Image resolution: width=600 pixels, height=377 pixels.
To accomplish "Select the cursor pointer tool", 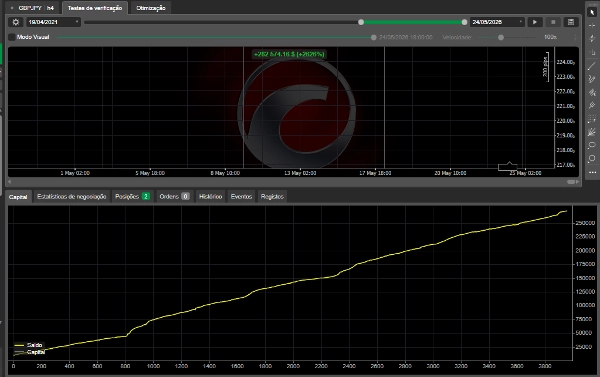I will tap(592, 12).
